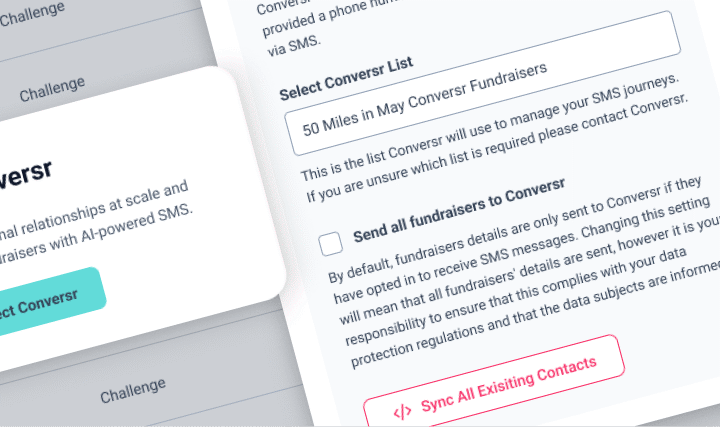Click the Select Conversr List field label
720x427 pixels.
(x=347, y=79)
